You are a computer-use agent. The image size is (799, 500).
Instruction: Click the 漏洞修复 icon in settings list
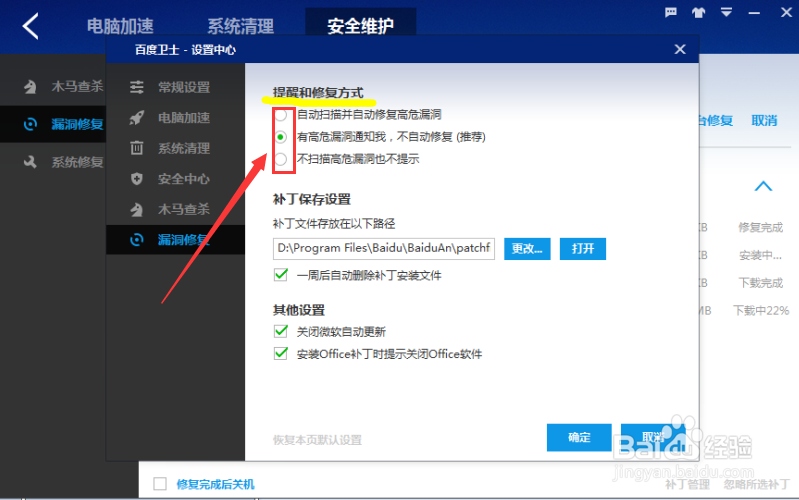pos(137,240)
